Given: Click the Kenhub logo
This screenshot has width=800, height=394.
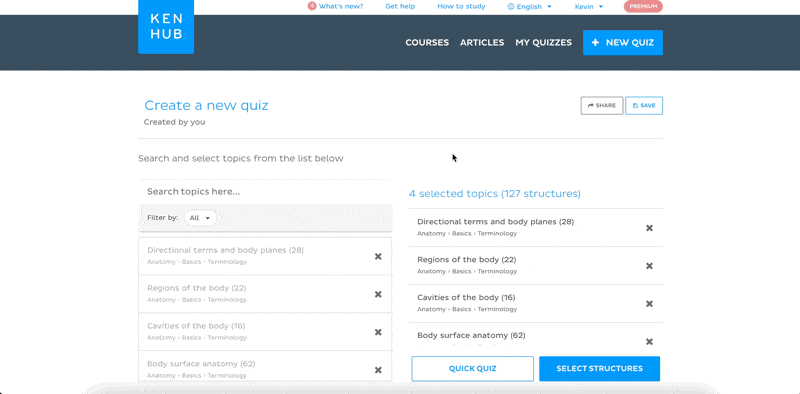Looking at the screenshot, I should tap(166, 27).
